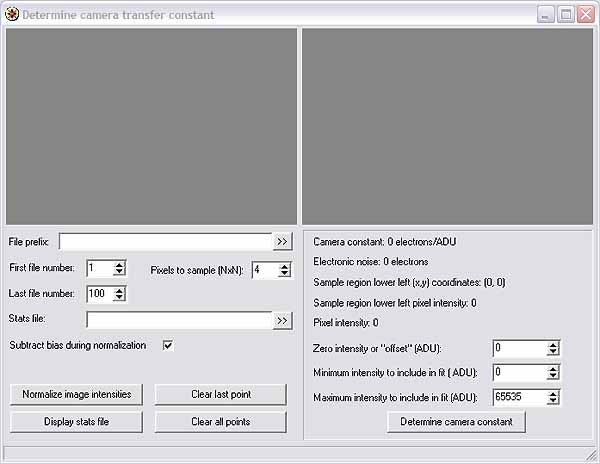Click the application icon in title bar
600x464 pixels.
tap(12, 15)
